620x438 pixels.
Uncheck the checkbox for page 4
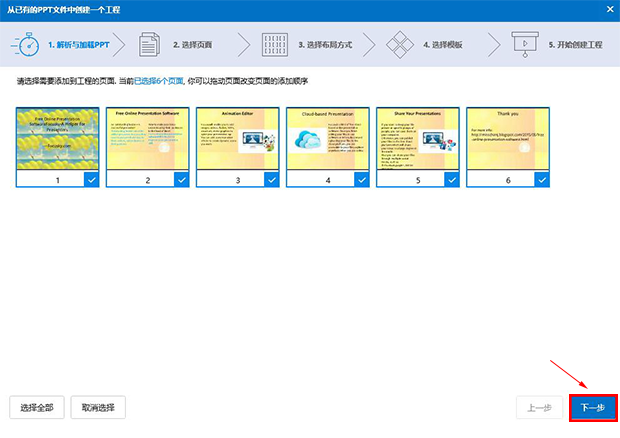(362, 179)
